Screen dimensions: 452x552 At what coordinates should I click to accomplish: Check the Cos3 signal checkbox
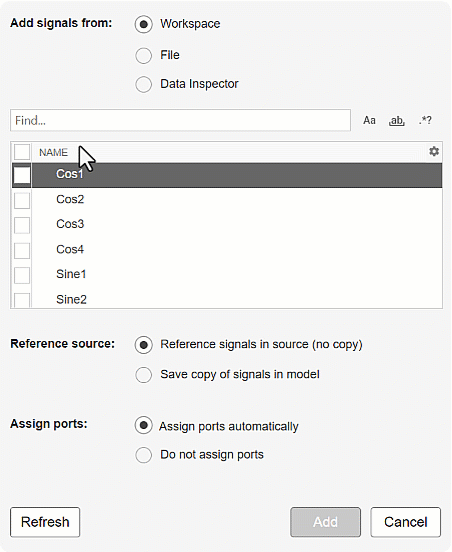tap(22, 225)
